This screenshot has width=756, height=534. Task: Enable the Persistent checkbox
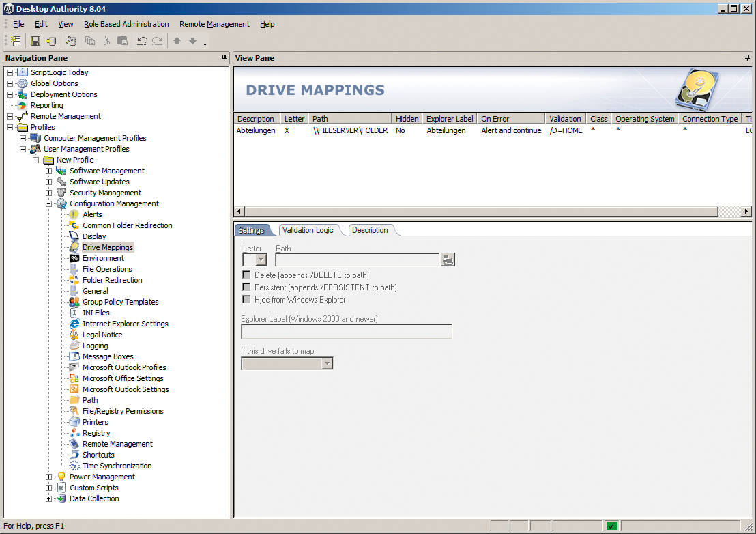coord(246,287)
